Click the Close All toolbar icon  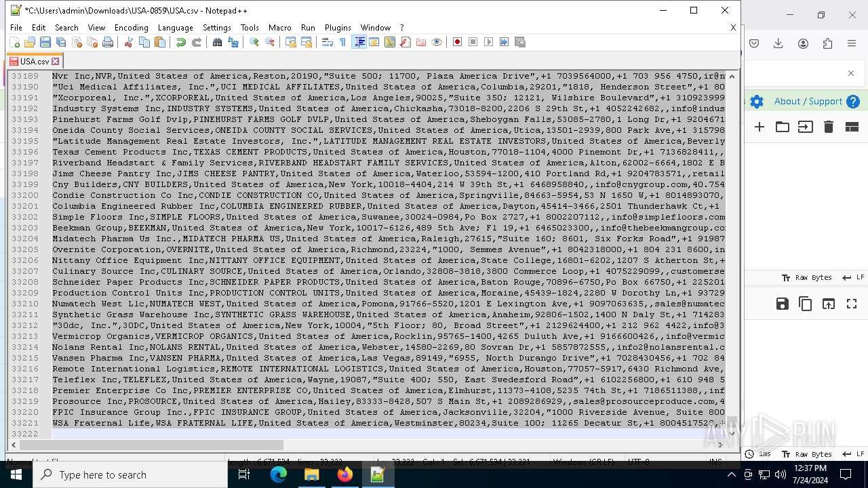coord(92,42)
